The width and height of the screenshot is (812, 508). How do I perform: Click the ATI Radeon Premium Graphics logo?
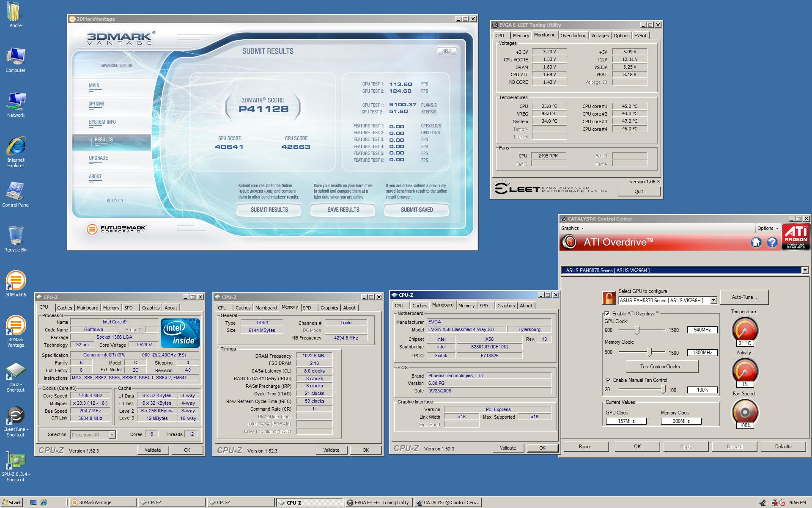(796, 237)
